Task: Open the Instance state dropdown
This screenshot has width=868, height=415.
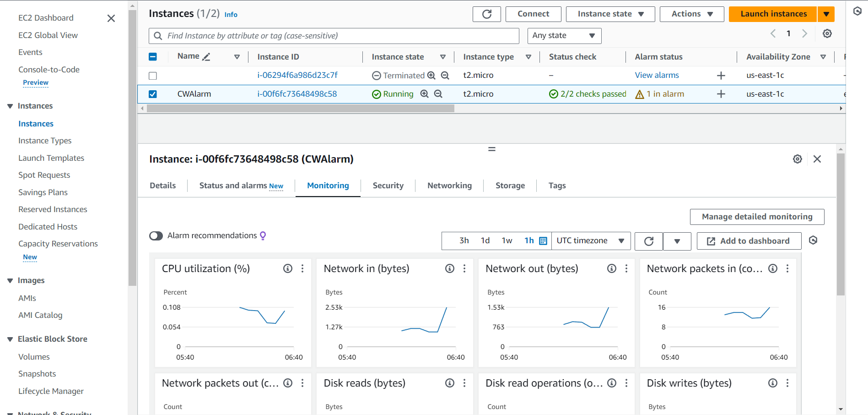Action: coord(610,14)
